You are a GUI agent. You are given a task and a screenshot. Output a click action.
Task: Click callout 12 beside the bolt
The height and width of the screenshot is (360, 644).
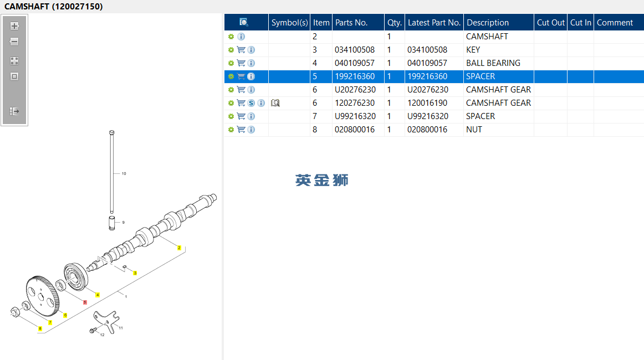103,335
